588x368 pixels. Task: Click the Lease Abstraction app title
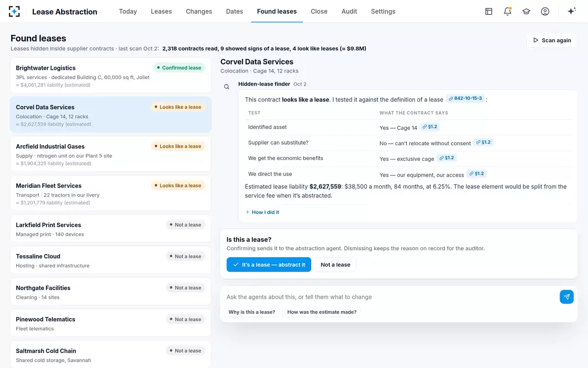65,12
